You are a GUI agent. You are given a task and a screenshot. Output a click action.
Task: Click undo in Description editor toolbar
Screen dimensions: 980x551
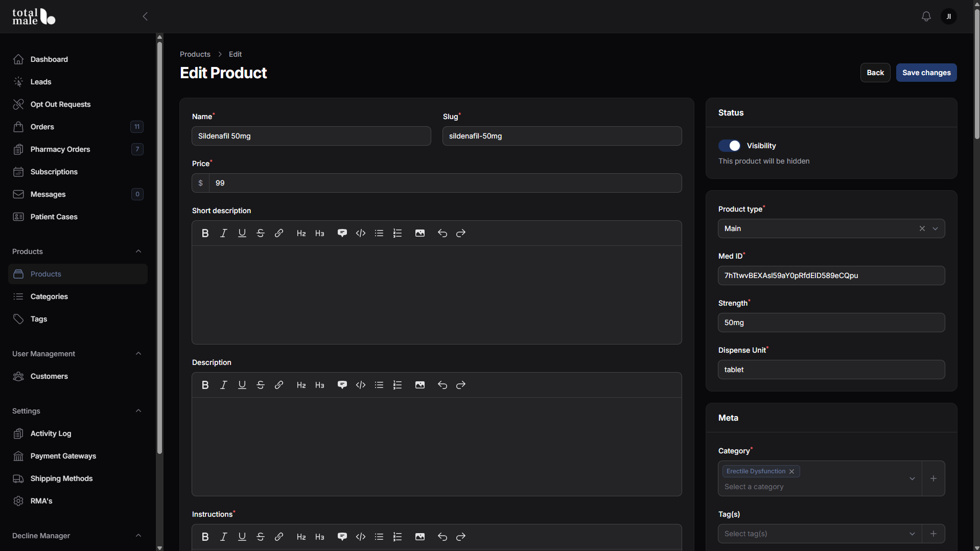click(x=442, y=385)
